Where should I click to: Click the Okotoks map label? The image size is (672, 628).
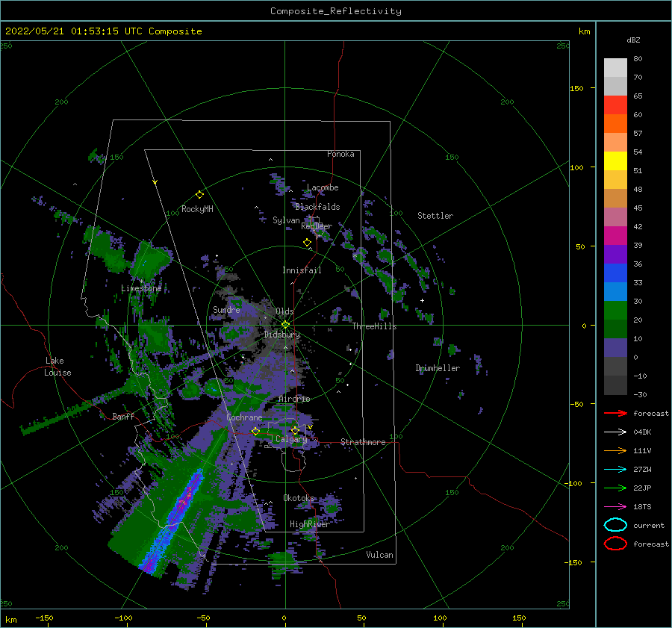pyautogui.click(x=299, y=498)
